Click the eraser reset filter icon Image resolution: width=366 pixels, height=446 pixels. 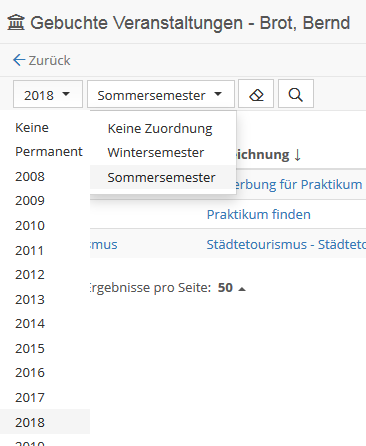pos(256,94)
